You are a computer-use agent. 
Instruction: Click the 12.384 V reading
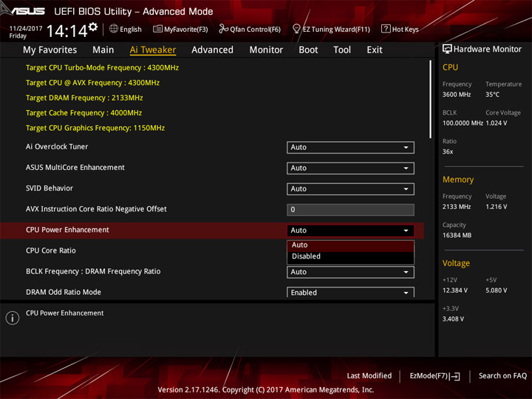click(x=455, y=290)
